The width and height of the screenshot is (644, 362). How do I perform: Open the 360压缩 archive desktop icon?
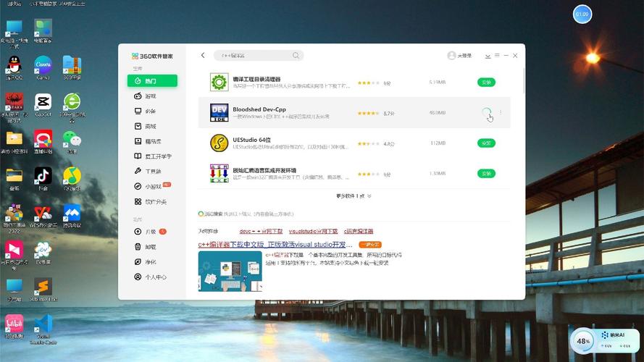(x=72, y=68)
